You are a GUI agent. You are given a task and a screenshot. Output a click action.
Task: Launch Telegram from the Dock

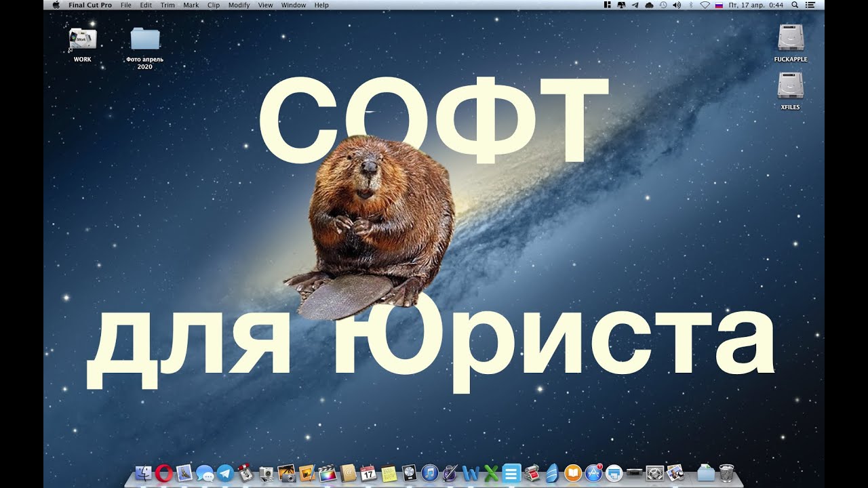tap(225, 473)
